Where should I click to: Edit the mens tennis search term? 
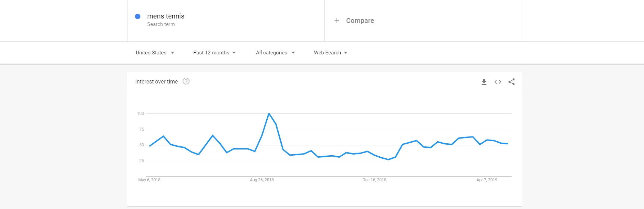166,16
